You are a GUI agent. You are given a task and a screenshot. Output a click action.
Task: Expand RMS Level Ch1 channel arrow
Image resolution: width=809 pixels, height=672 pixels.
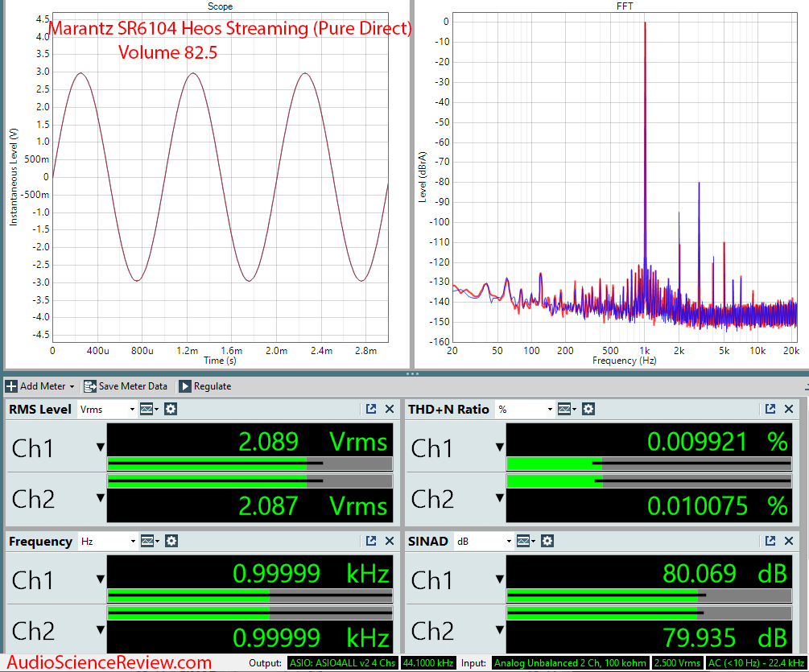pos(101,447)
